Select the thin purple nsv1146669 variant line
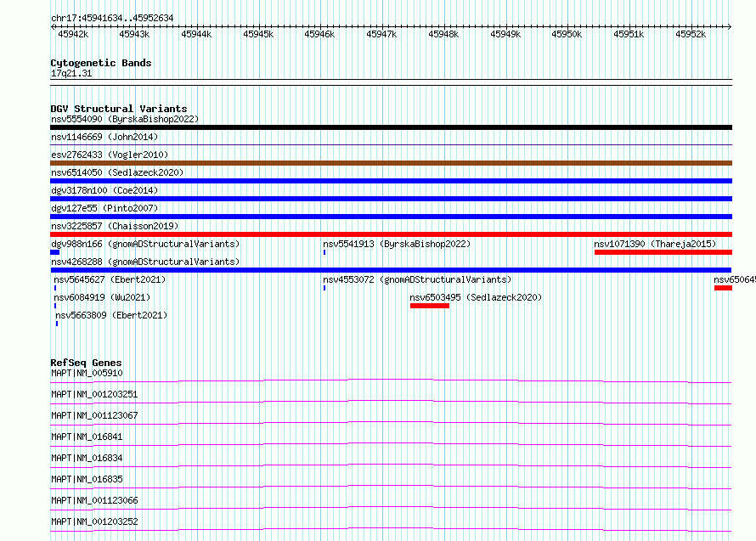756x541 pixels. click(x=391, y=144)
